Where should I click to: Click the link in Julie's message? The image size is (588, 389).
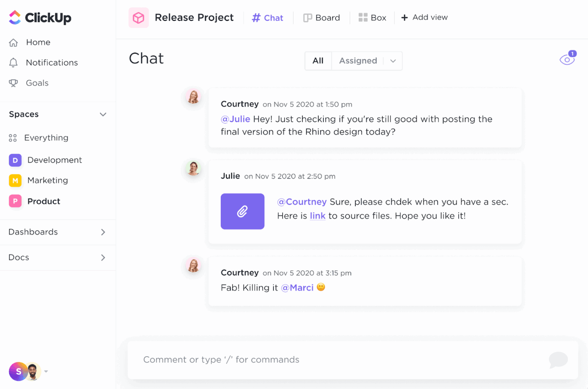318,216
